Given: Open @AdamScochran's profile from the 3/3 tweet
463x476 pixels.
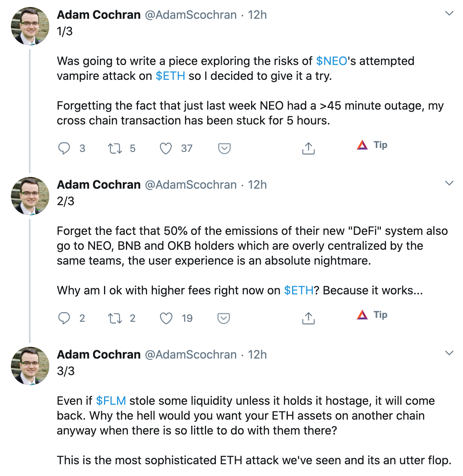Looking at the screenshot, I should click(x=191, y=355).
